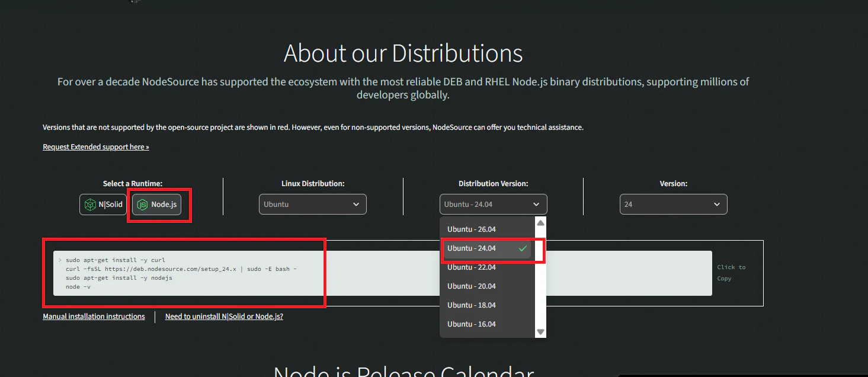The width and height of the screenshot is (868, 377).
Task: Choose Ubuntu - 26.04 from the list
Action: coord(487,229)
